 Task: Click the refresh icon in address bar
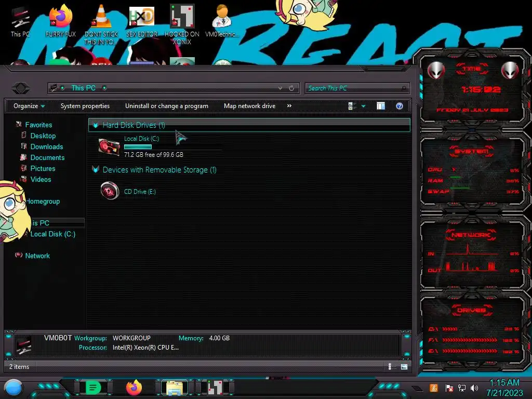coord(291,88)
